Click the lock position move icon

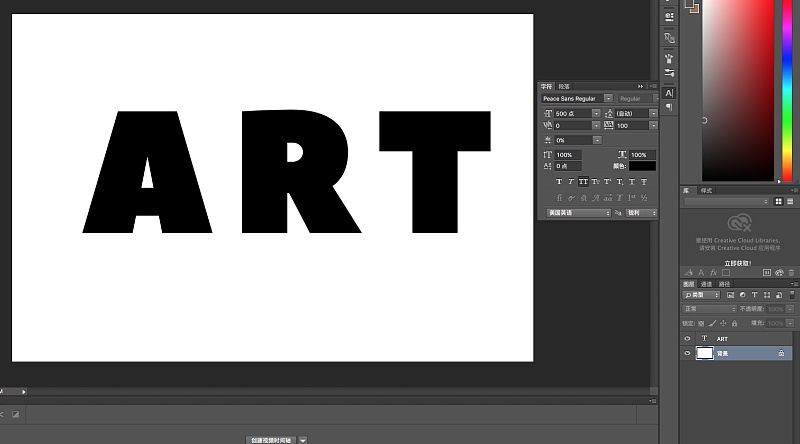(723, 323)
